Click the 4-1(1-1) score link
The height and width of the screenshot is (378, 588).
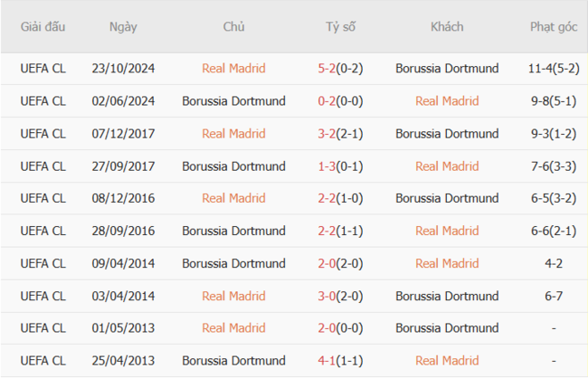tap(340, 361)
